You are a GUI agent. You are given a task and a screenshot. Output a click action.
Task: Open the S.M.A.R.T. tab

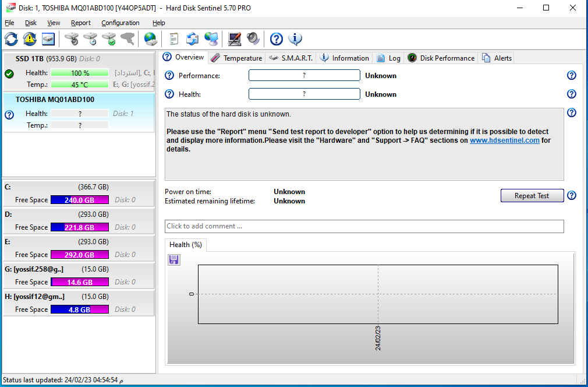coord(291,58)
